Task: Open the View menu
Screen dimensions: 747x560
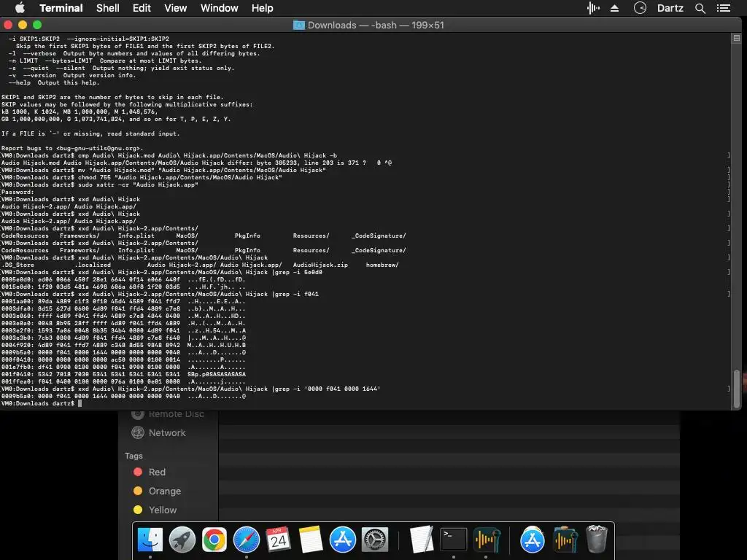Action: 175,8
